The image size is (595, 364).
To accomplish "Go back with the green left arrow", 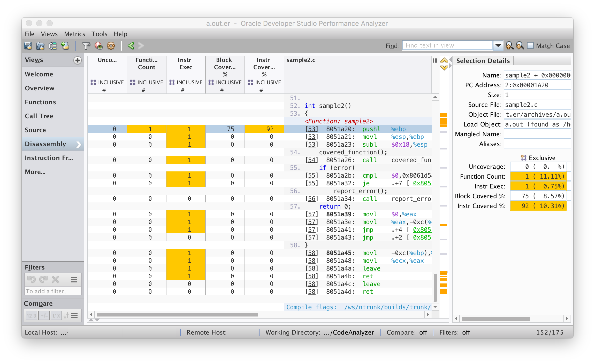I will (131, 46).
